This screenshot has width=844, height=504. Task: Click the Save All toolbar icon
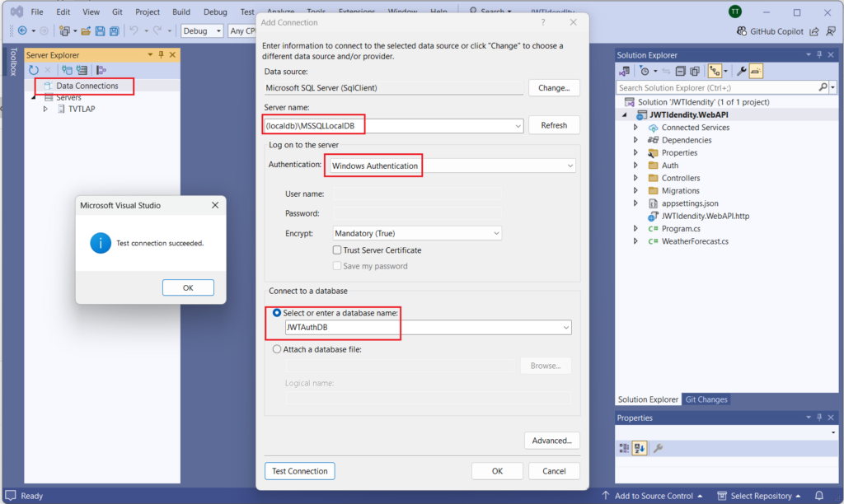coord(114,31)
